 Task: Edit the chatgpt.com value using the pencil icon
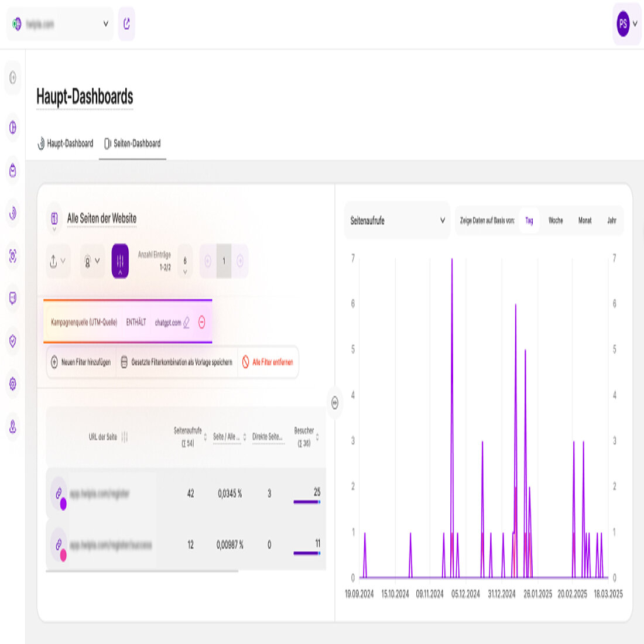[185, 323]
